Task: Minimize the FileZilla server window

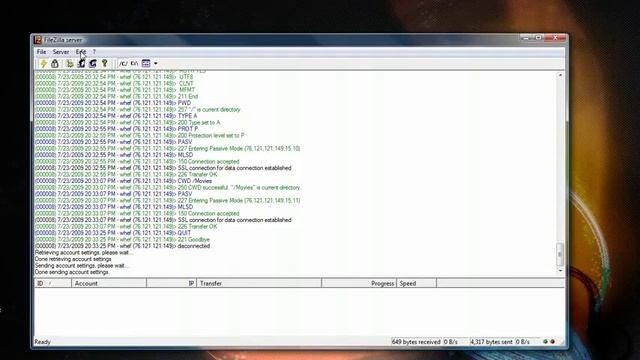Action: tap(526, 38)
